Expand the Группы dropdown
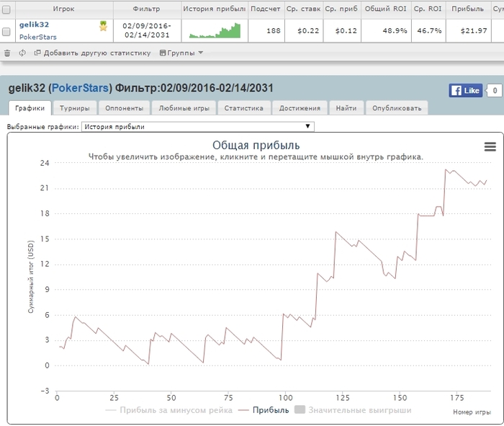504x426 pixels. pyautogui.click(x=181, y=53)
